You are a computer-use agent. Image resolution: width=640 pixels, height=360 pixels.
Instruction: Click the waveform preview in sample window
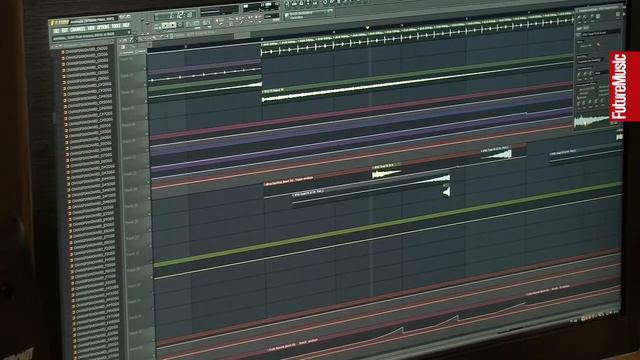pos(591,122)
